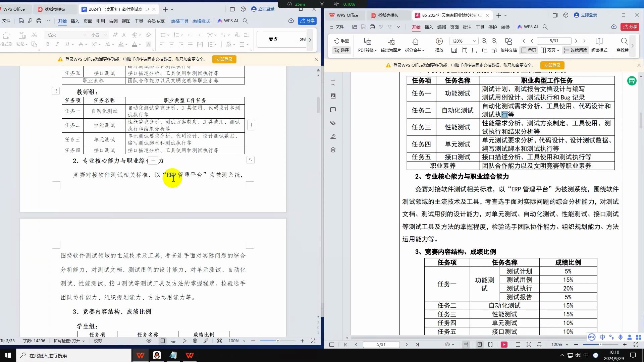The height and width of the screenshot is (362, 644).
Task: Toggle italic formatting in Writer
Action: (x=57, y=44)
